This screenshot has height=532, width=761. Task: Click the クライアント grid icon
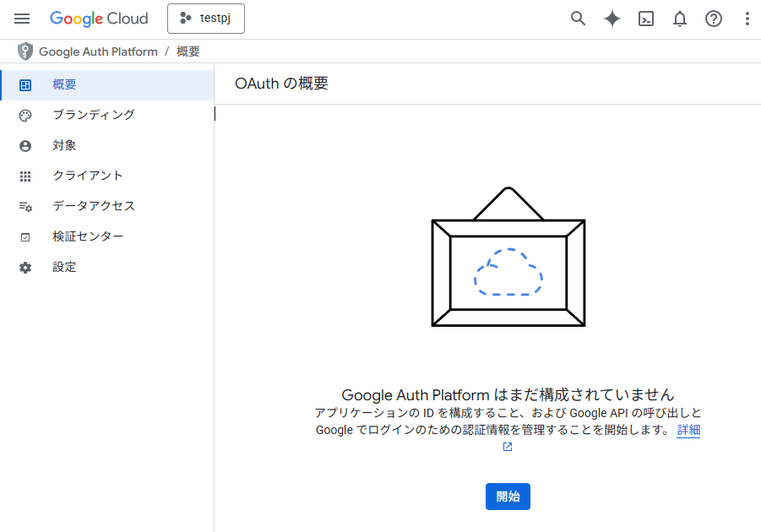click(x=25, y=176)
